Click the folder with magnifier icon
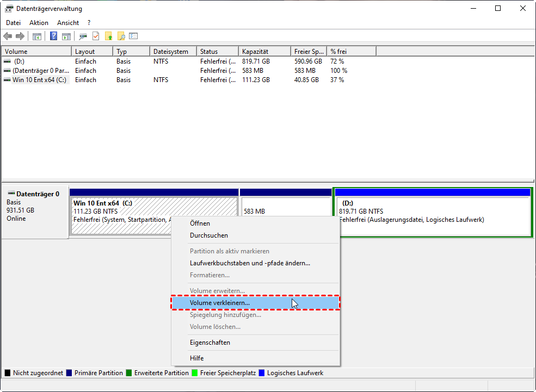The image size is (536, 392). pyautogui.click(x=121, y=36)
